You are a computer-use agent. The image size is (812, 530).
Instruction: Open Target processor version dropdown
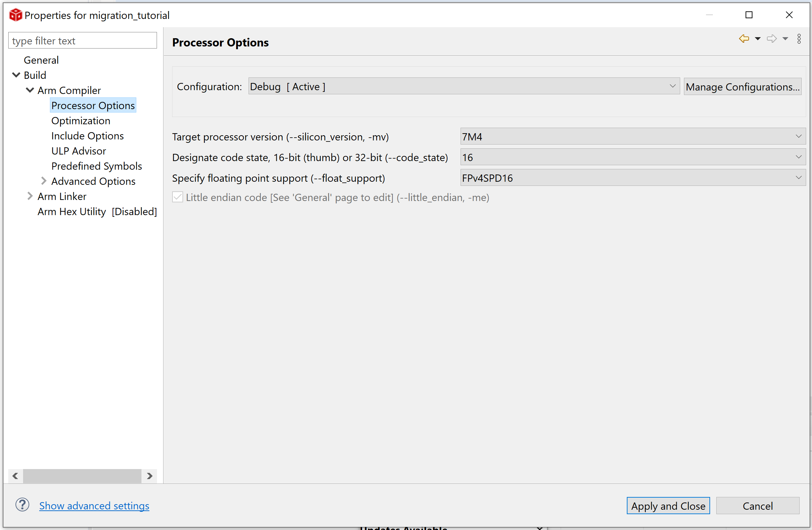click(x=632, y=137)
